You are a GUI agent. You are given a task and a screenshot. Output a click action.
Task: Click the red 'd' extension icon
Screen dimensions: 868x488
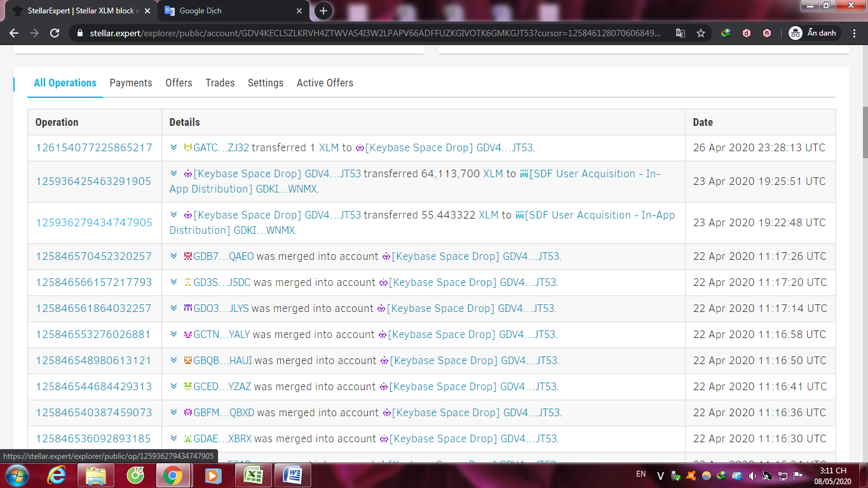point(747,33)
